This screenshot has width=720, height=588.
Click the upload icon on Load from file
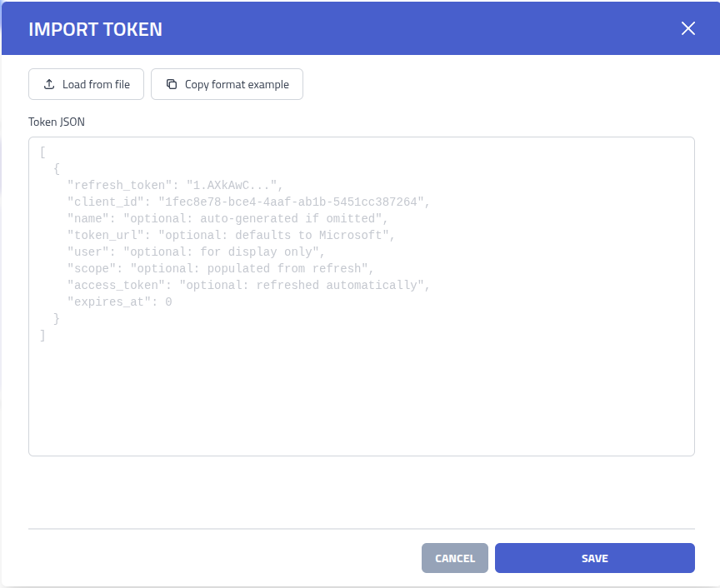(x=47, y=83)
